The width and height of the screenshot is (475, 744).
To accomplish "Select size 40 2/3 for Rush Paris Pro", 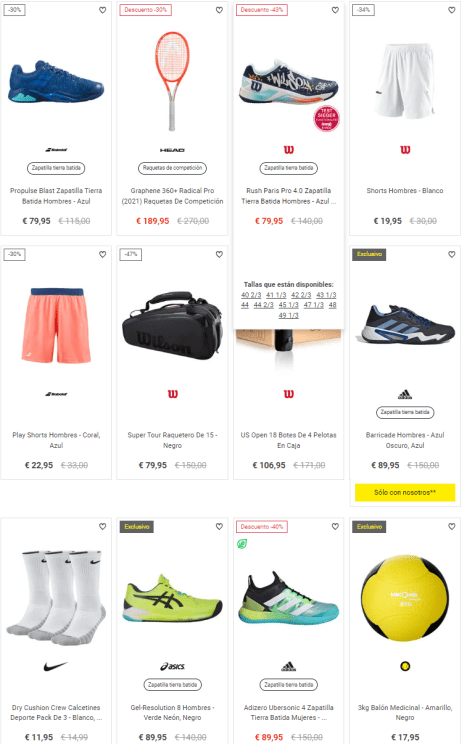I will [251, 295].
